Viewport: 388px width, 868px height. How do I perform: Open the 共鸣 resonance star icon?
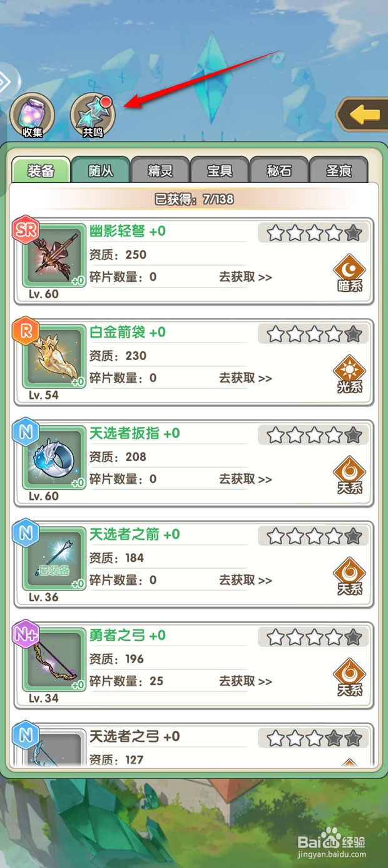click(x=93, y=115)
